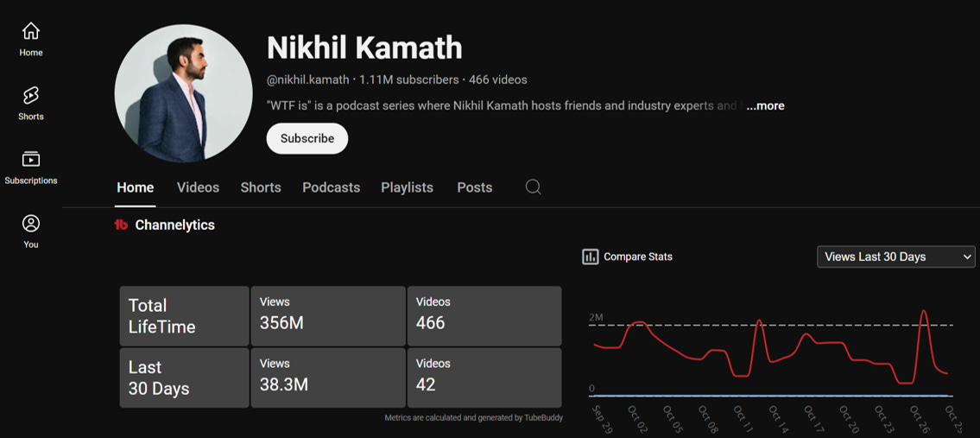This screenshot has width=980, height=438.
Task: Click the Compare Stats label
Action: [x=638, y=257]
